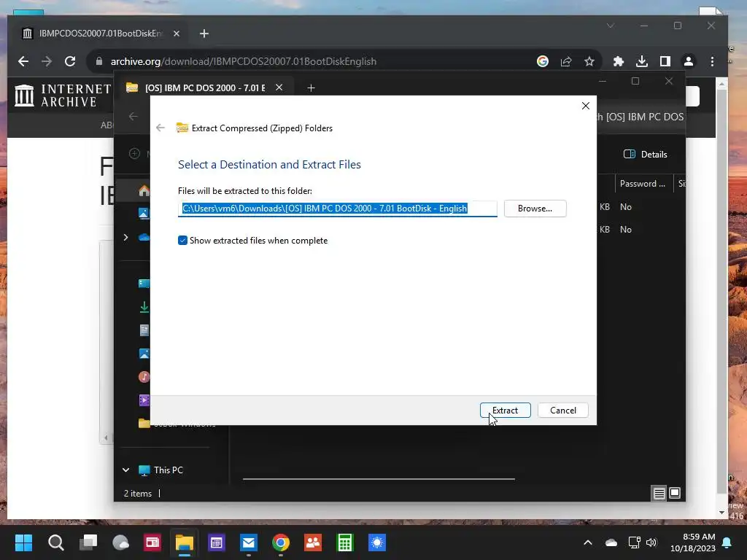
Task: Open File Explorer from taskbar
Action: tap(185, 542)
